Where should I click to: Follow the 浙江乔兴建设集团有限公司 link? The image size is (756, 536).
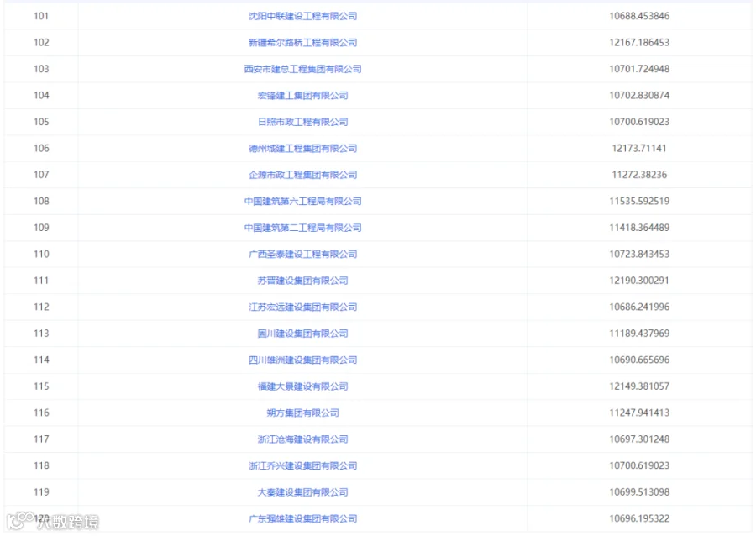point(302,466)
